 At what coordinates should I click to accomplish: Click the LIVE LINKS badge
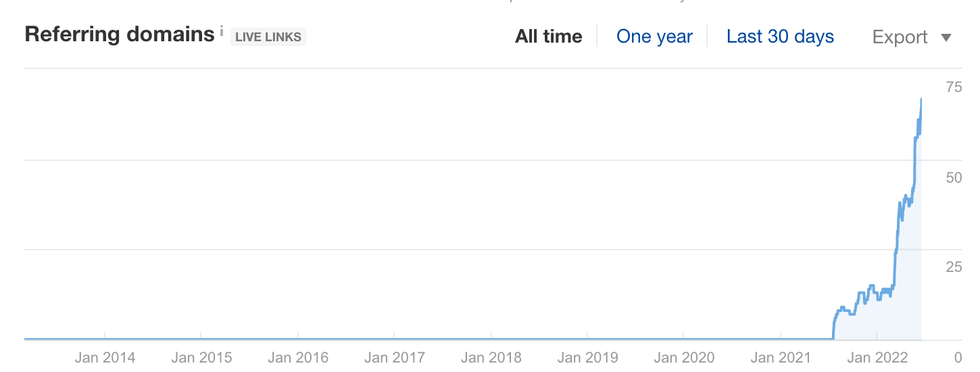pyautogui.click(x=268, y=37)
